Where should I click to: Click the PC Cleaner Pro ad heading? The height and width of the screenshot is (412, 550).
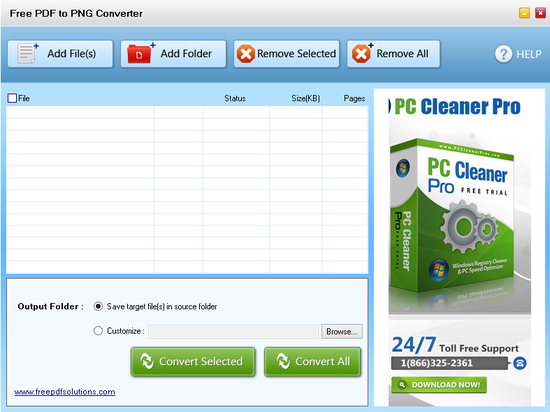[457, 107]
